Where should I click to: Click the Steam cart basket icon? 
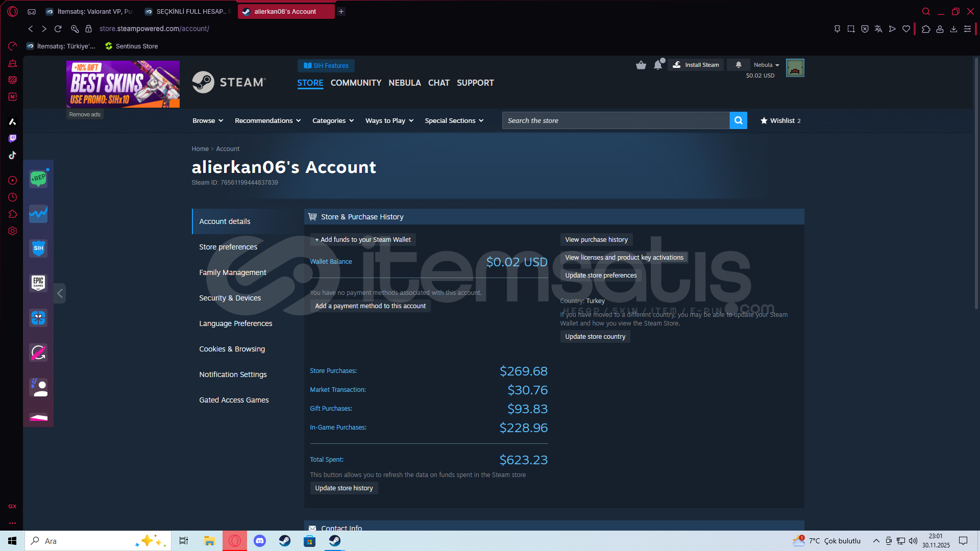click(x=641, y=65)
